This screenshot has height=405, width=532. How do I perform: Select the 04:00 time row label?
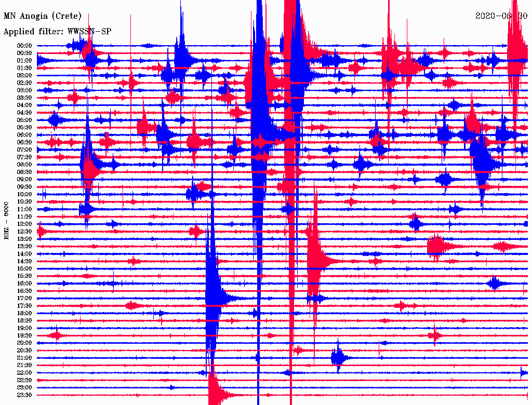(x=24, y=105)
